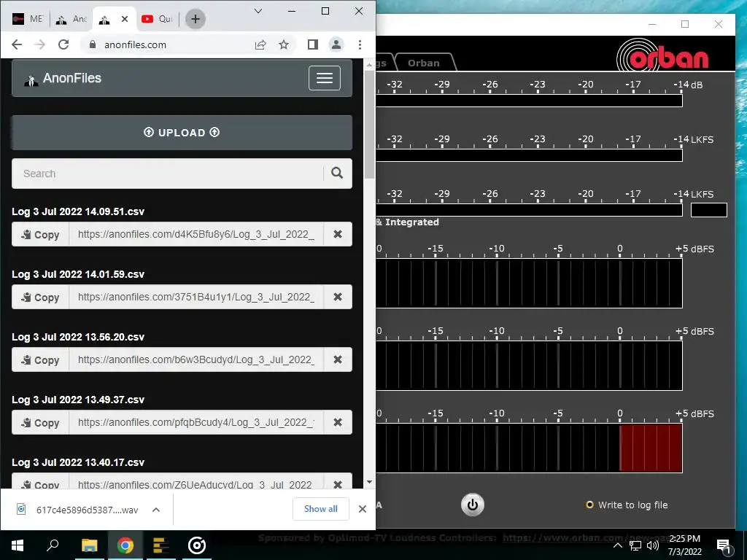Viewport: 747px width, 560px height.
Task: Go forward in Chrome
Action: tap(40, 44)
